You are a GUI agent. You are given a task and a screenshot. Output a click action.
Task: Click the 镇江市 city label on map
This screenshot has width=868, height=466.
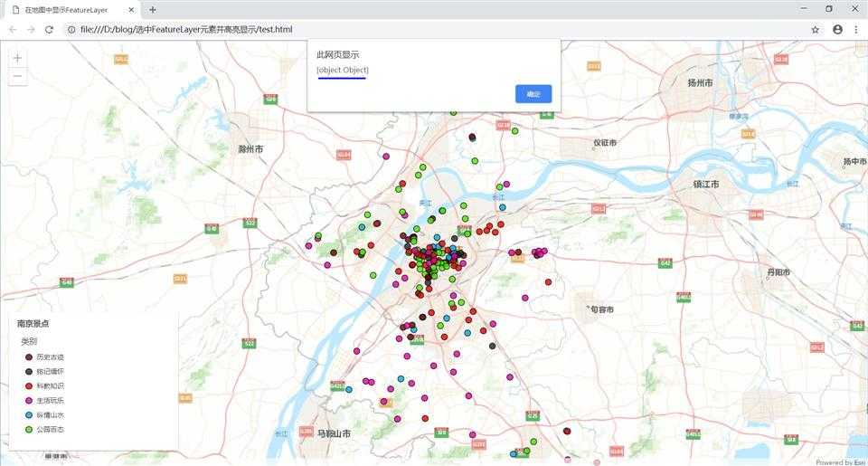[x=706, y=184]
